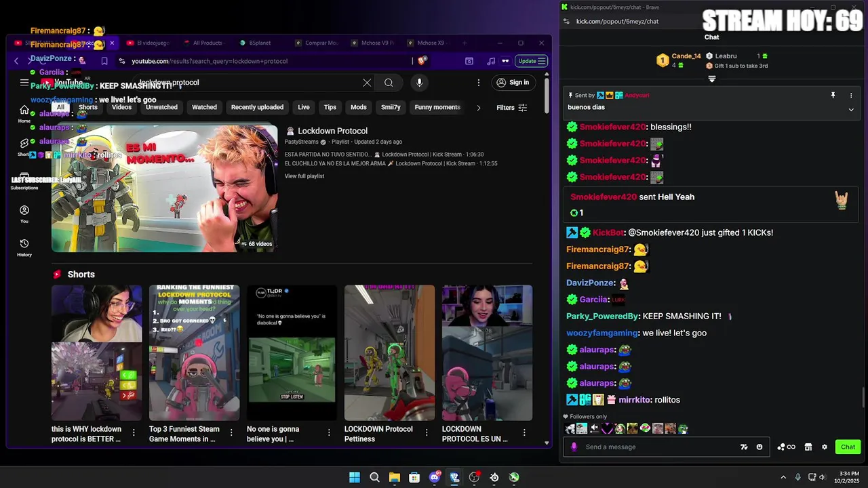Clear the YouTube search box with X

367,83
